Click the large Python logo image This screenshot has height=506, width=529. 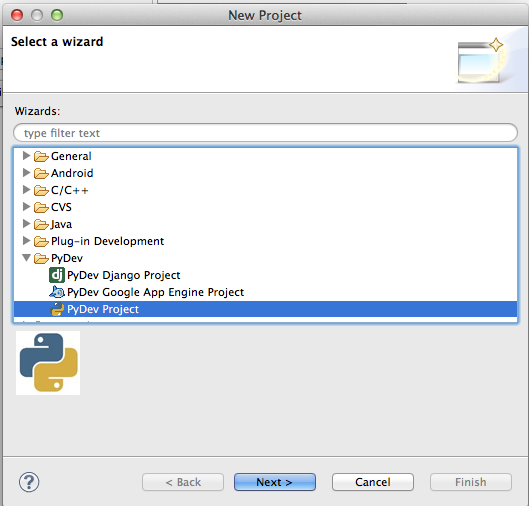click(48, 363)
